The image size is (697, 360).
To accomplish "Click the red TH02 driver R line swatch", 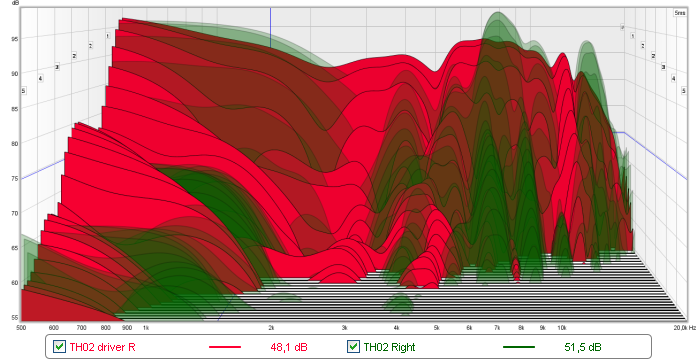I will 225,347.
